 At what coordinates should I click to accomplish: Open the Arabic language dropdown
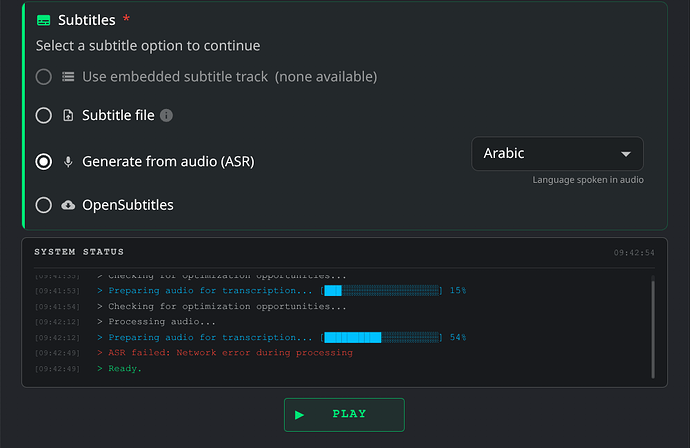tap(557, 154)
